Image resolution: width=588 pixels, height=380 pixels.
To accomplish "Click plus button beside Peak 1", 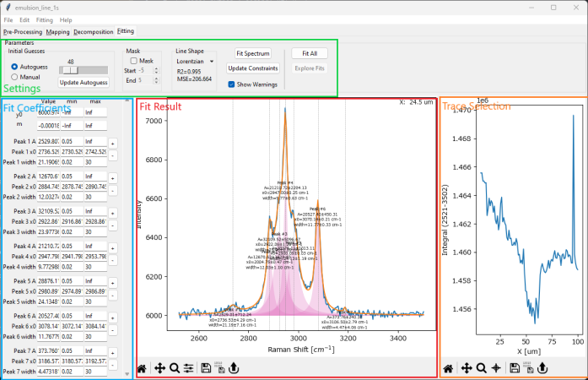I will pyautogui.click(x=113, y=144).
